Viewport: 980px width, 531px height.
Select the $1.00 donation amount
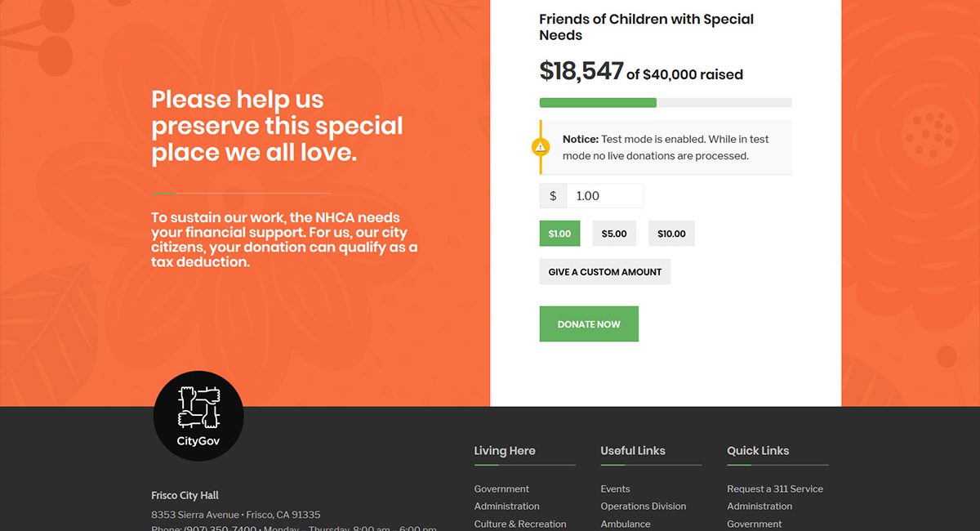click(559, 234)
